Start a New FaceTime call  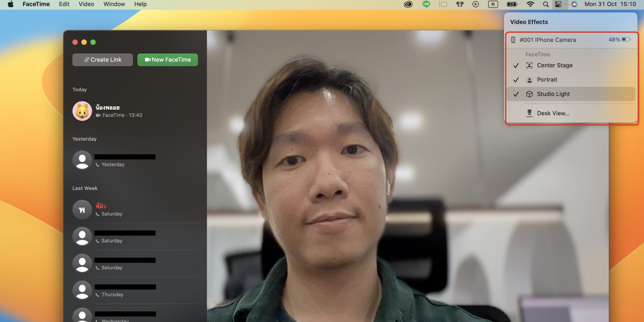168,60
